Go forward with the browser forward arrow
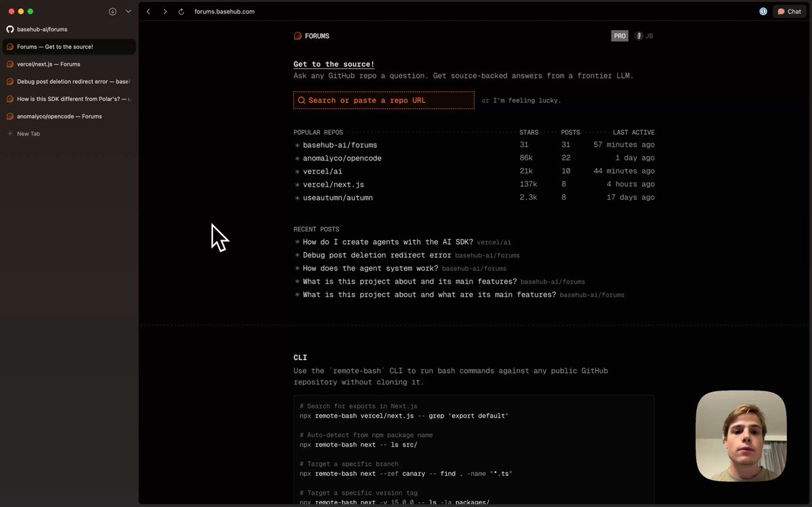 coord(164,12)
